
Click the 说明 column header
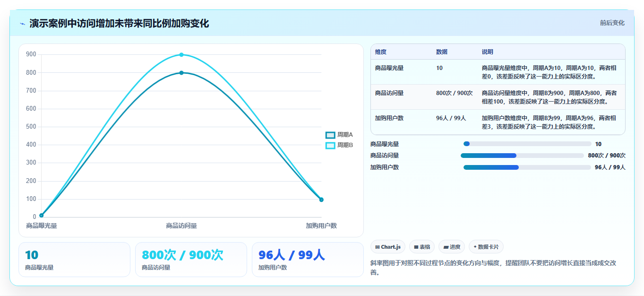click(488, 52)
